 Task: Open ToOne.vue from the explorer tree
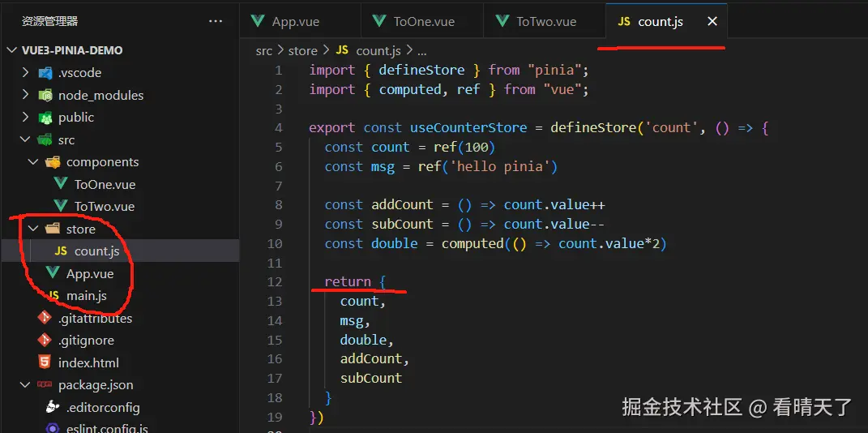click(x=105, y=184)
